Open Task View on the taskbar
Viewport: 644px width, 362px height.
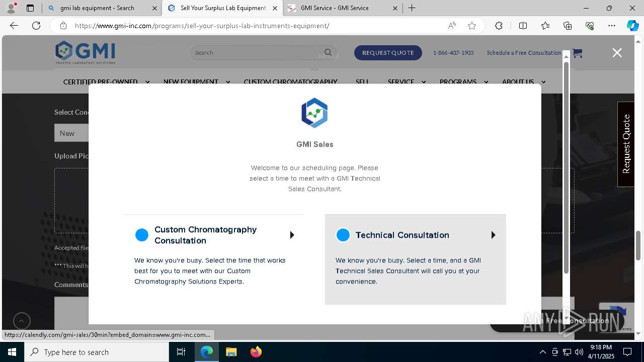pos(181,352)
